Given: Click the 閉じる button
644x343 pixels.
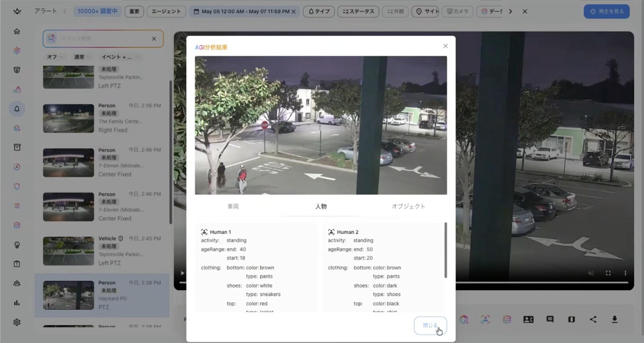Looking at the screenshot, I should [x=430, y=325].
